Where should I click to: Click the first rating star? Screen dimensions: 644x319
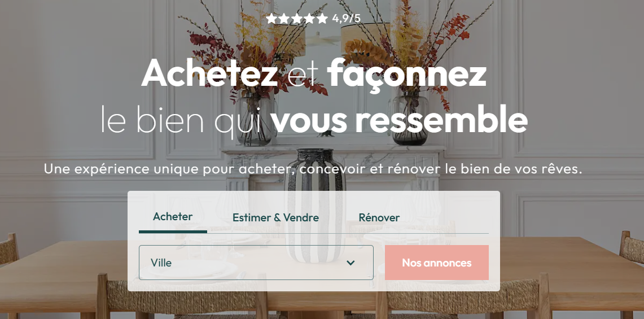click(271, 19)
